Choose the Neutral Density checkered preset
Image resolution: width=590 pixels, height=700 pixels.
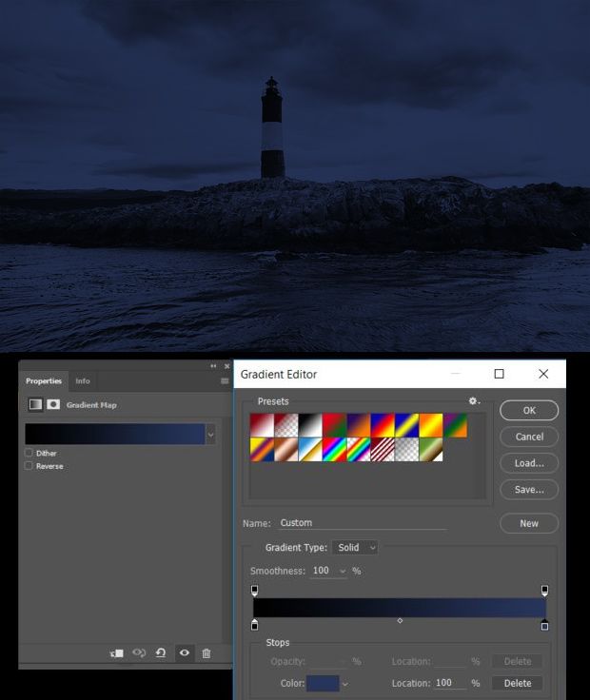click(x=407, y=449)
